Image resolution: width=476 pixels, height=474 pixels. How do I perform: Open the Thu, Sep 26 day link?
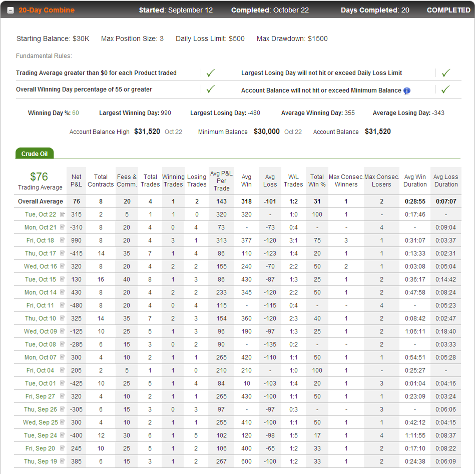tap(41, 409)
